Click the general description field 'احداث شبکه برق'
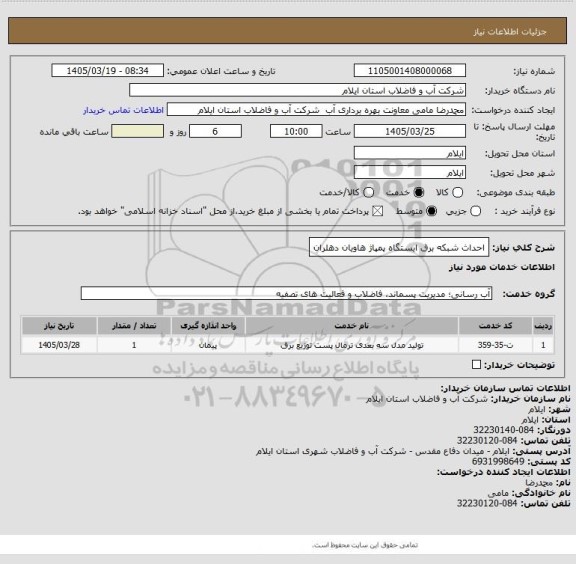Screen dimensions: 576x564 399,248
